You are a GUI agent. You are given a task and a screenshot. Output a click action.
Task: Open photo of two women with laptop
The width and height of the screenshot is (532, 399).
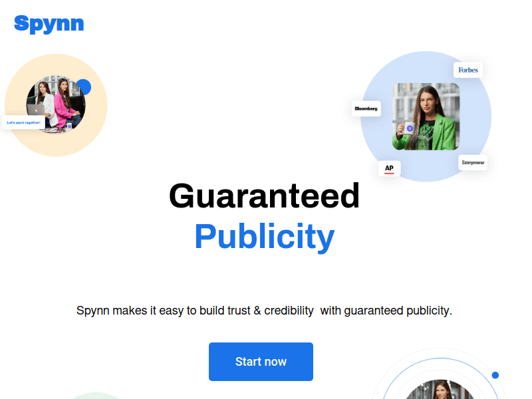pos(56,104)
